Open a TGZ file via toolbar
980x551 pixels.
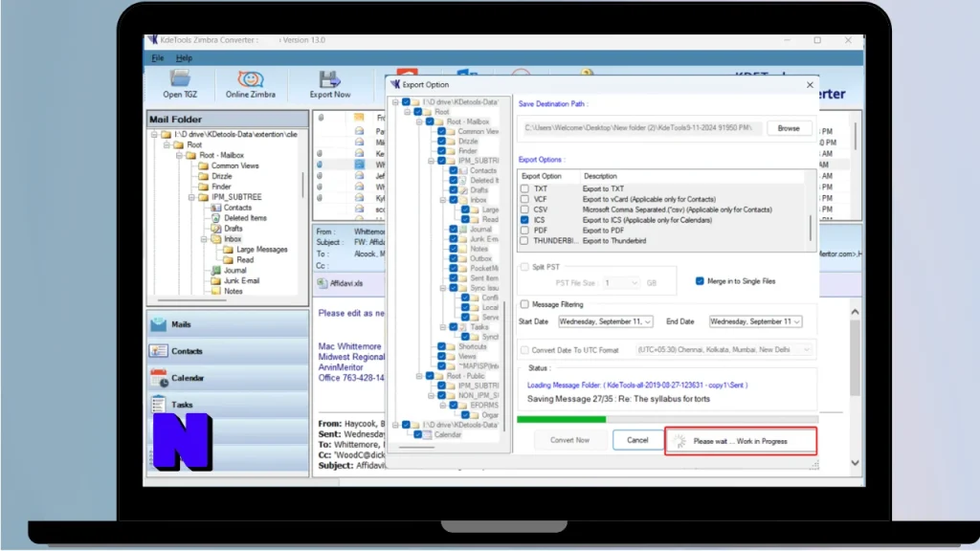point(180,84)
